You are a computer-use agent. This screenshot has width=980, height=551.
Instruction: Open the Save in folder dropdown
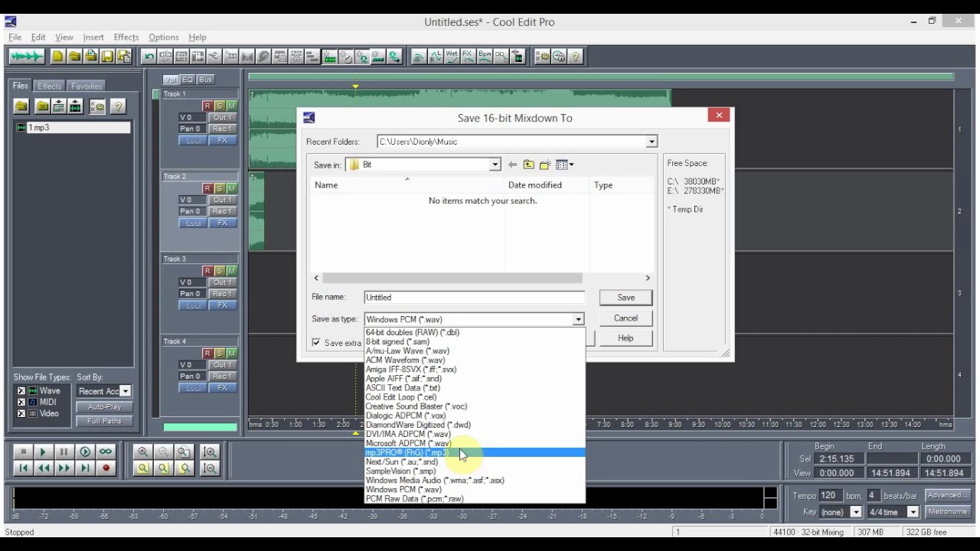[495, 165]
